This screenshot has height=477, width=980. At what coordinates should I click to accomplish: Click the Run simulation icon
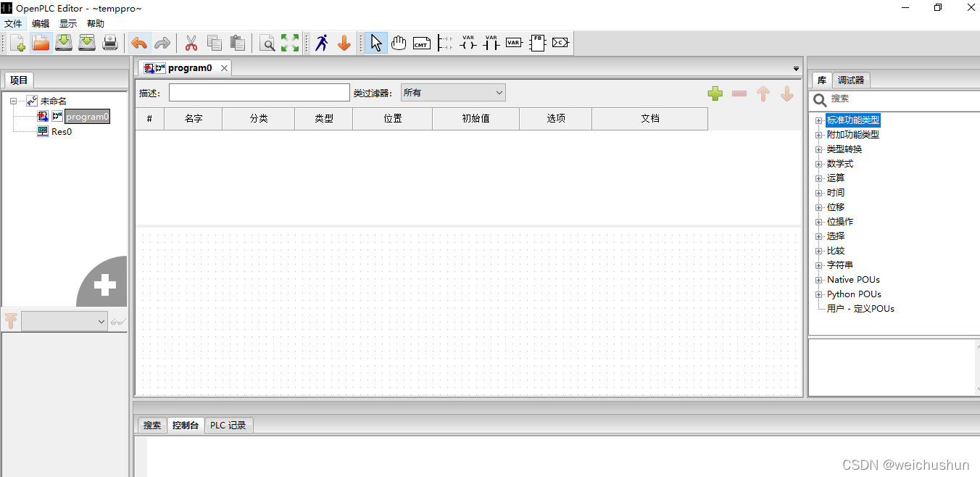[x=321, y=43]
